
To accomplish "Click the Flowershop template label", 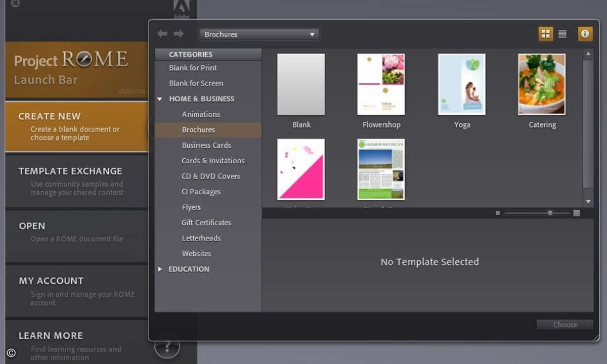I will (x=381, y=125).
